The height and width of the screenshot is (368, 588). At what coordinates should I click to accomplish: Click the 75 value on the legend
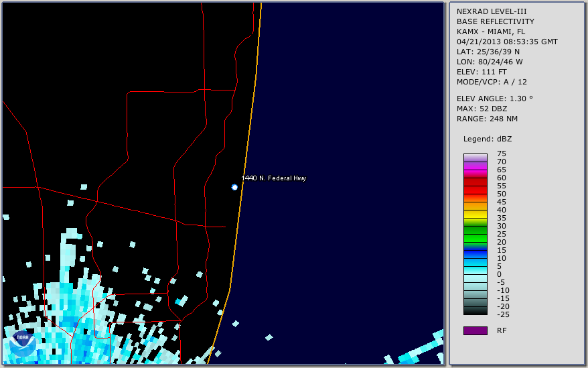(502, 154)
